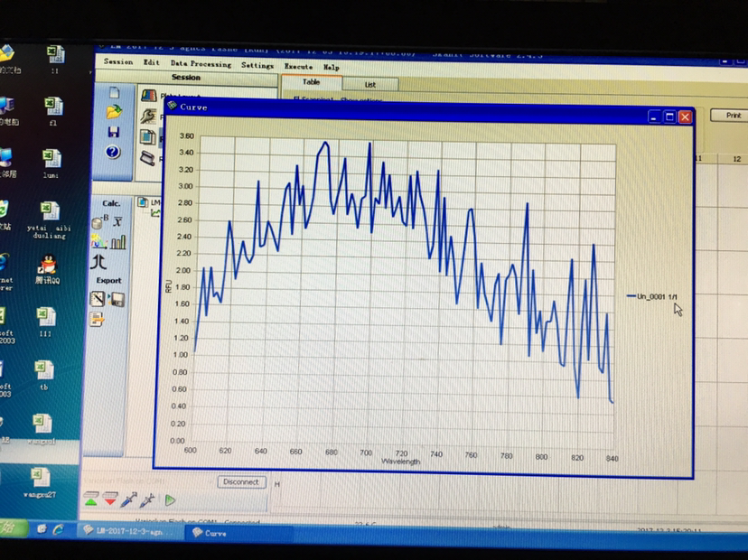Click the Start button on the taskbar
The width and height of the screenshot is (748, 560).
pyautogui.click(x=13, y=528)
